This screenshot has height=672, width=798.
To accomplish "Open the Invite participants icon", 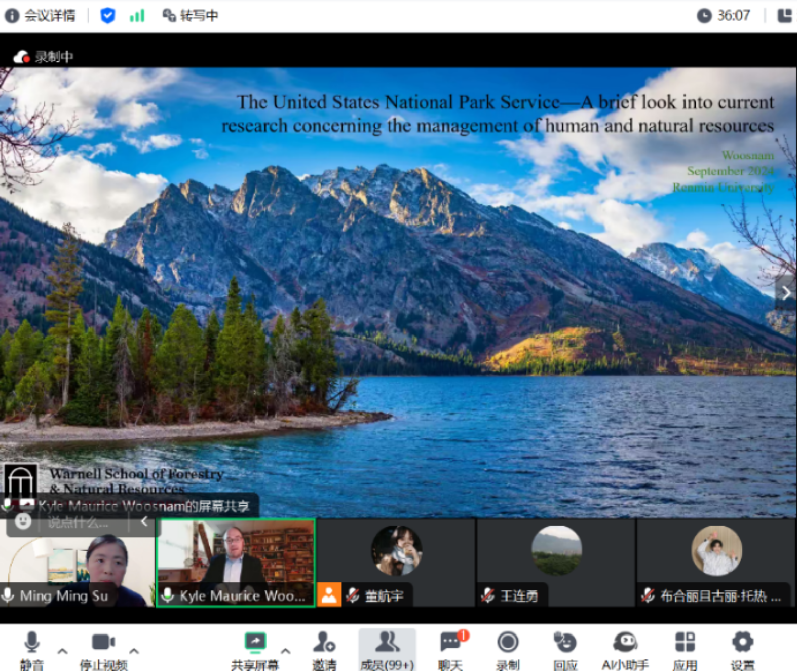I will (324, 643).
